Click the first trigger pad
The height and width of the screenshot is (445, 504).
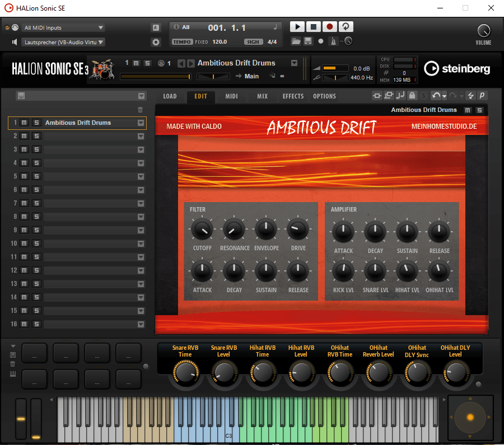(34, 353)
